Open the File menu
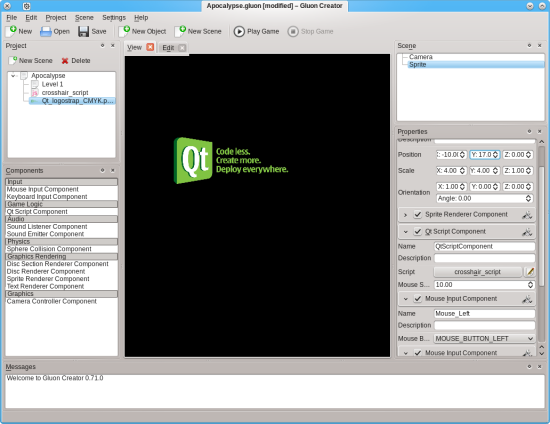Image resolution: width=550 pixels, height=424 pixels. [12, 18]
